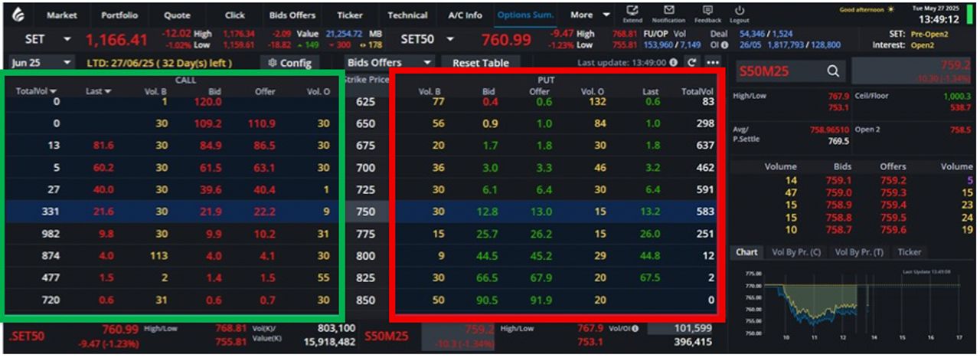Select strike price 625
980x358 pixels.
point(365,101)
